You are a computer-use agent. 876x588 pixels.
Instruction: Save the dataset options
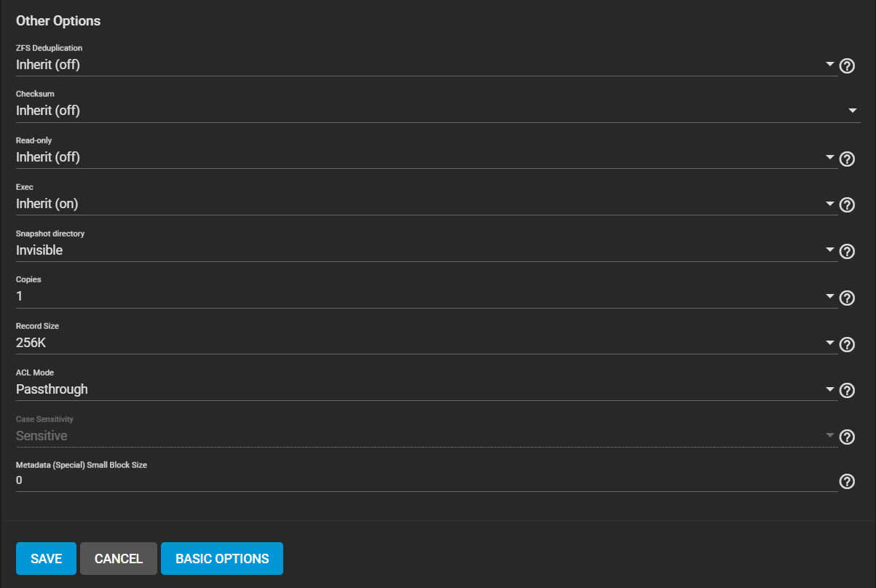pyautogui.click(x=46, y=559)
